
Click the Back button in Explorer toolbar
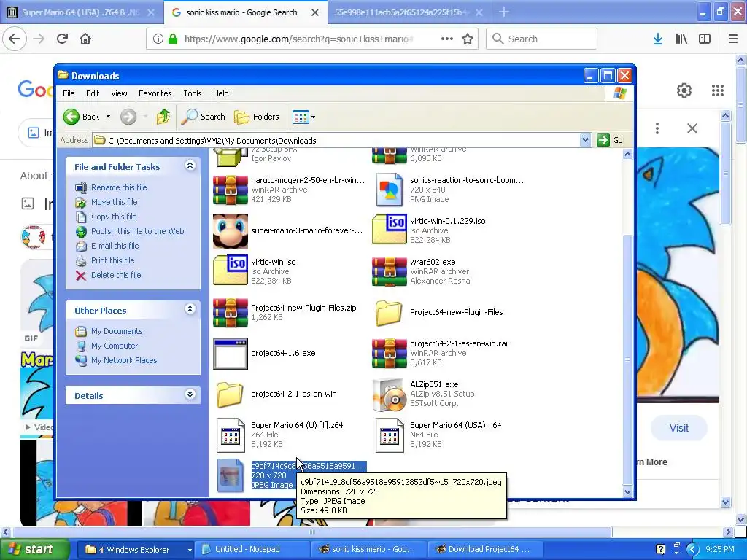pyautogui.click(x=82, y=117)
